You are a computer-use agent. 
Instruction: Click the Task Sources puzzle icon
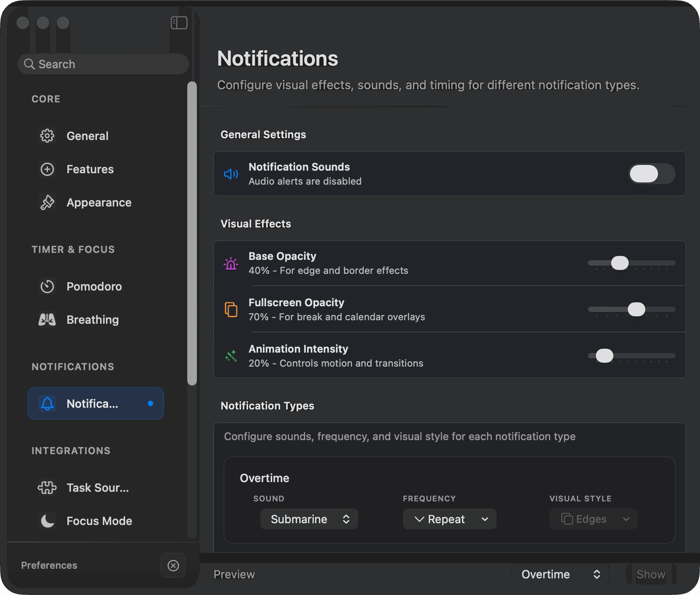(x=47, y=487)
